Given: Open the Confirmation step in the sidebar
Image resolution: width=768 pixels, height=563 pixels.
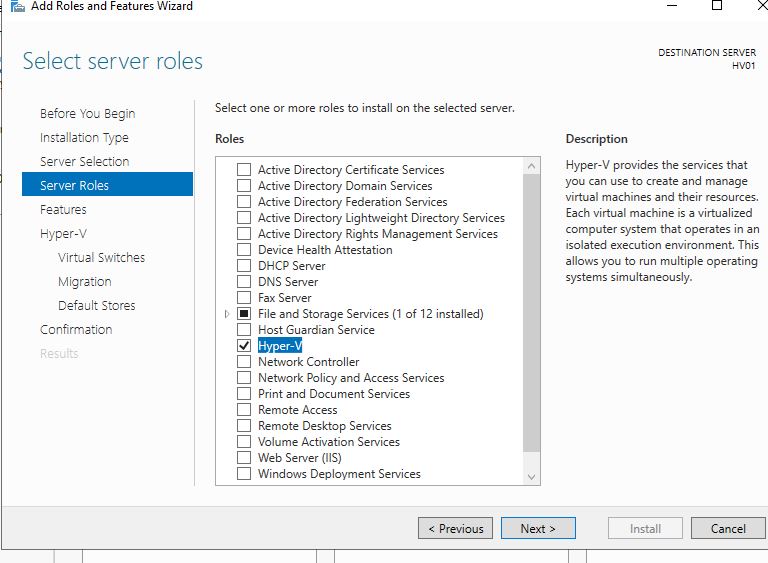Looking at the screenshot, I should 76,329.
